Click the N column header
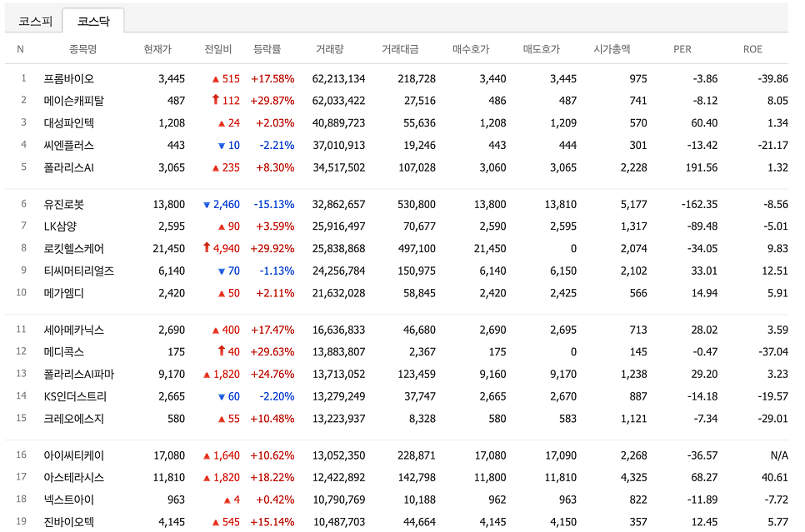 [21, 49]
